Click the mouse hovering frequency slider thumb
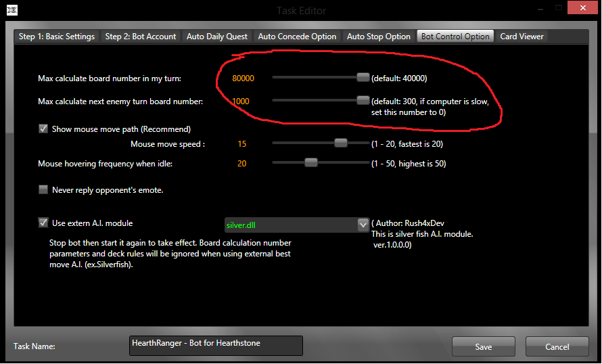This screenshot has width=602, height=364. pyautogui.click(x=311, y=162)
